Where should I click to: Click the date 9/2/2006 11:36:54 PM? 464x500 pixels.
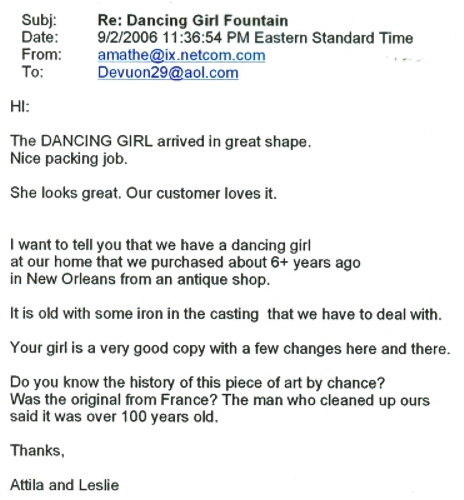click(x=173, y=37)
